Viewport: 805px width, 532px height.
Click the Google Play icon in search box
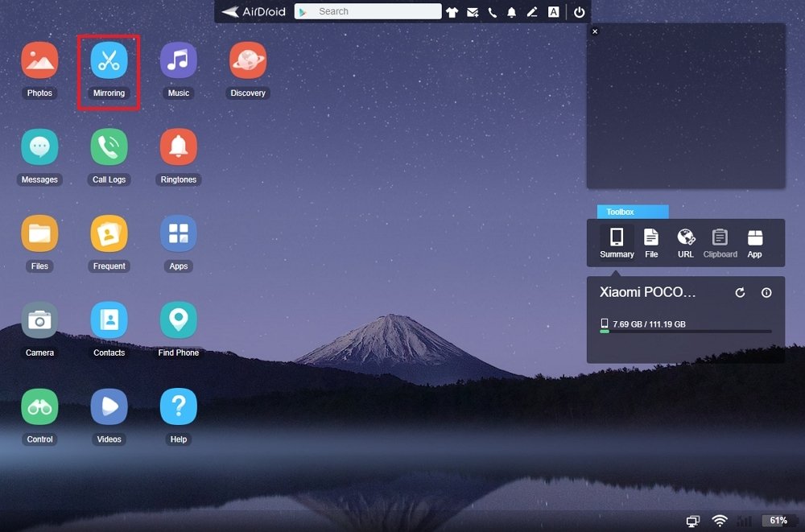(303, 12)
